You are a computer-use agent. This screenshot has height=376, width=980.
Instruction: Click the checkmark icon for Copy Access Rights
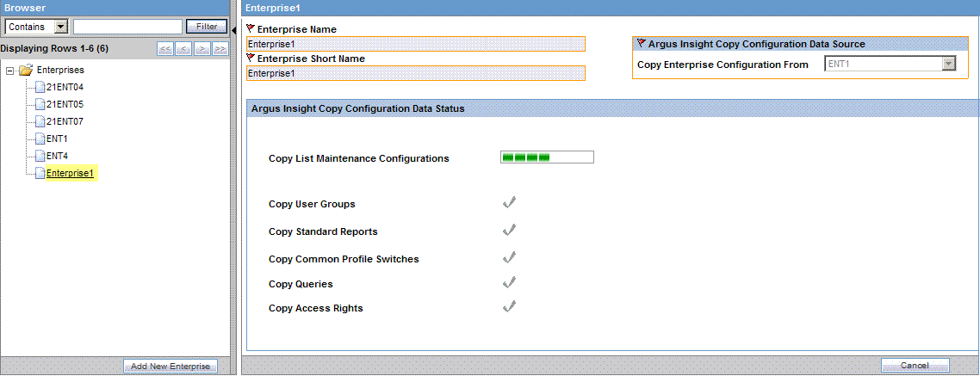pyautogui.click(x=509, y=306)
